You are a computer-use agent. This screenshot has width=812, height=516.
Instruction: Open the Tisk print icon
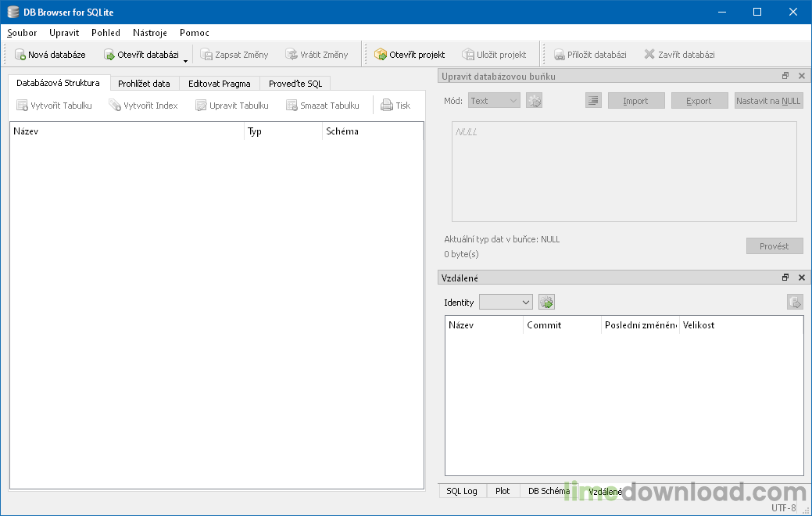pyautogui.click(x=388, y=105)
